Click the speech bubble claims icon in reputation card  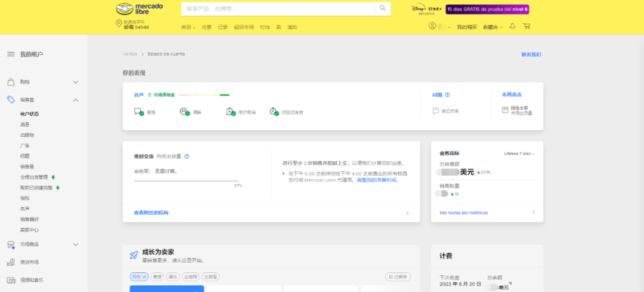click(x=138, y=112)
